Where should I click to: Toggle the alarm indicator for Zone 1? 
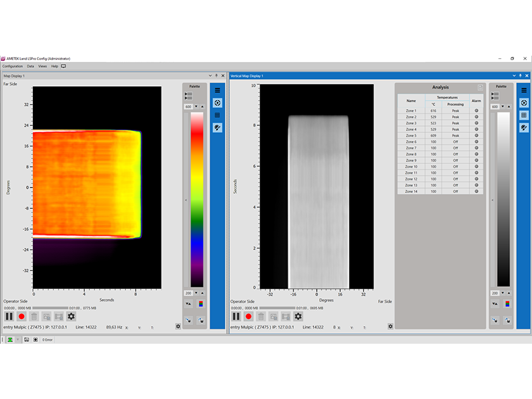(478, 111)
